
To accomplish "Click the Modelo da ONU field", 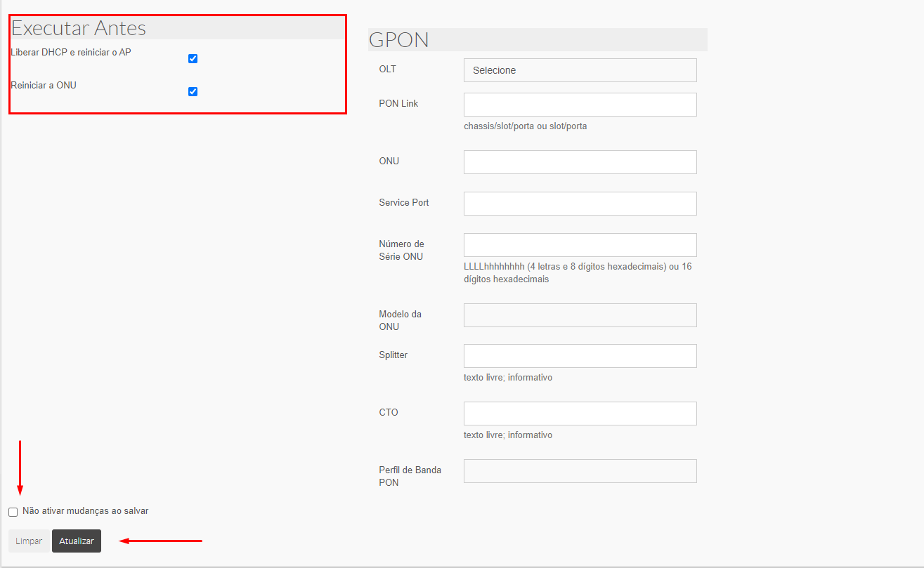I will [x=580, y=315].
